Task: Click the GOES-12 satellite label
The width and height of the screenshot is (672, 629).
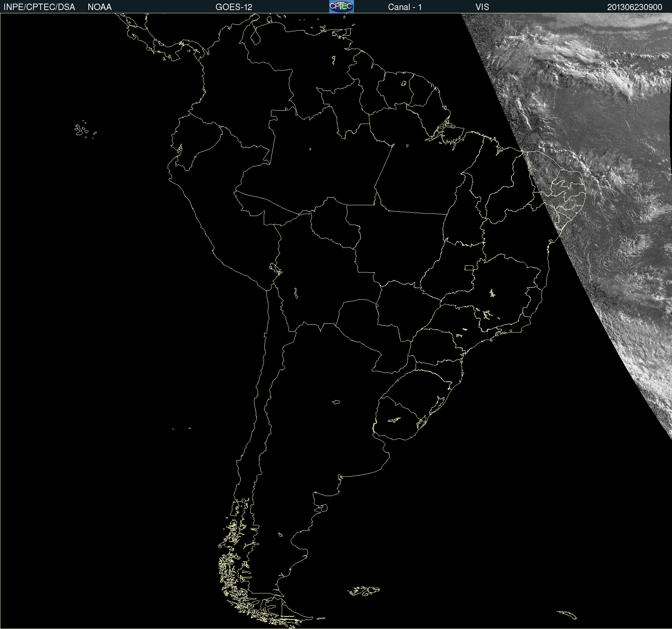Action: [x=234, y=7]
